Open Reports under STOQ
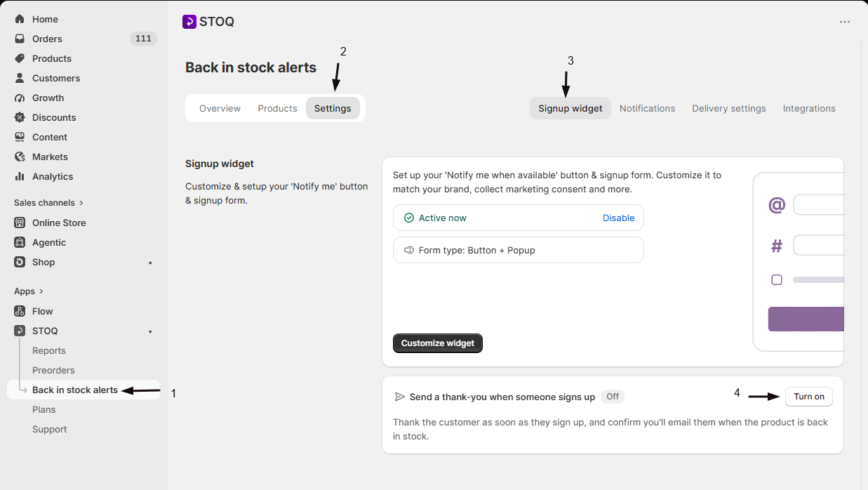Viewport: 868px width, 490px height. [49, 350]
